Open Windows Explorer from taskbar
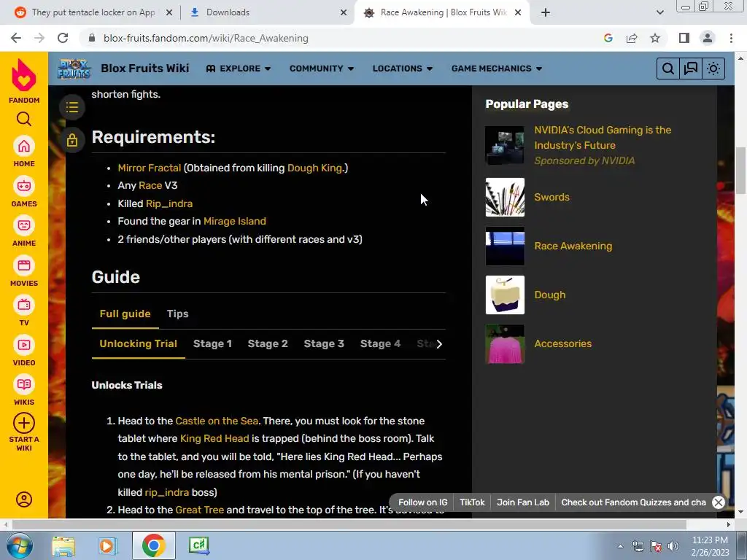This screenshot has width=747, height=560. click(63, 545)
